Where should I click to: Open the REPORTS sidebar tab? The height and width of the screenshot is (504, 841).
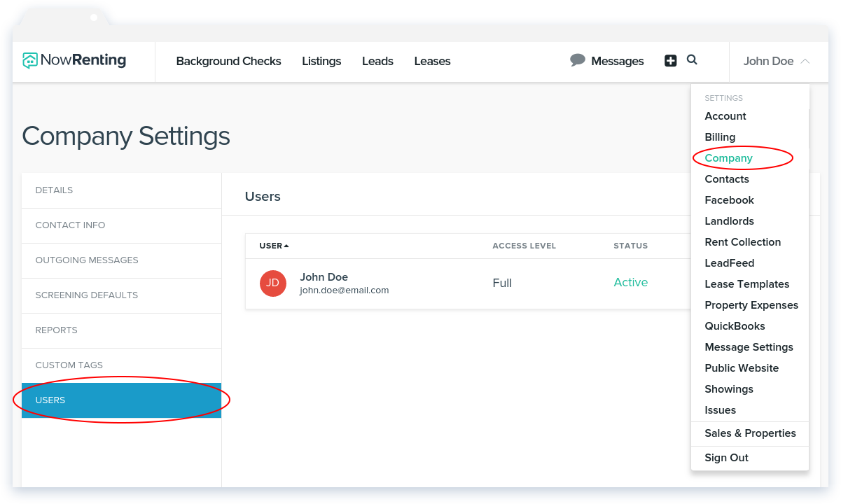pyautogui.click(x=122, y=330)
